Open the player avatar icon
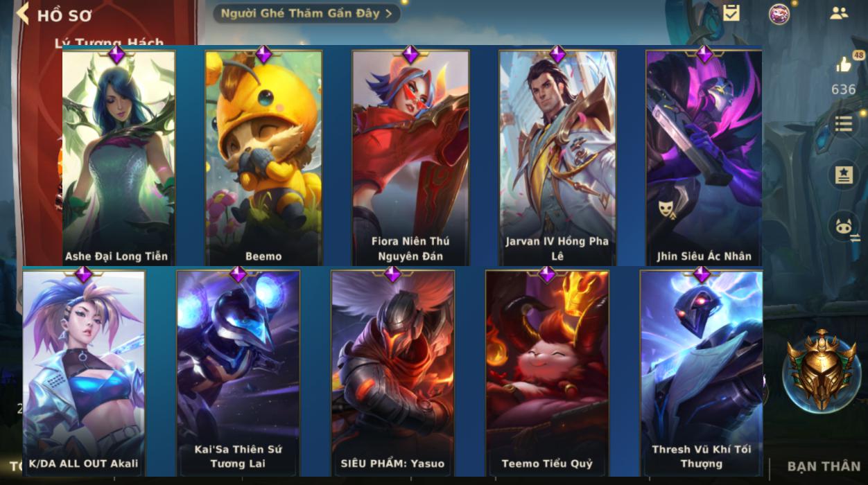 coord(779,14)
